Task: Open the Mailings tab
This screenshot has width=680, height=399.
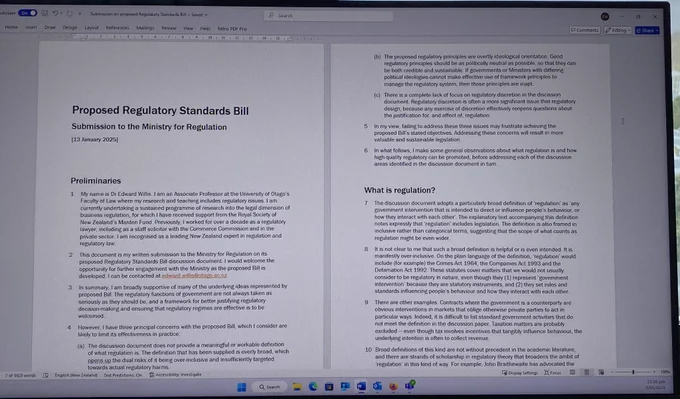Action: point(145,28)
